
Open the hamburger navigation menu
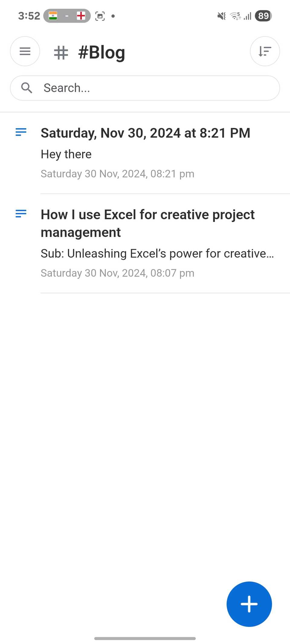(x=25, y=51)
